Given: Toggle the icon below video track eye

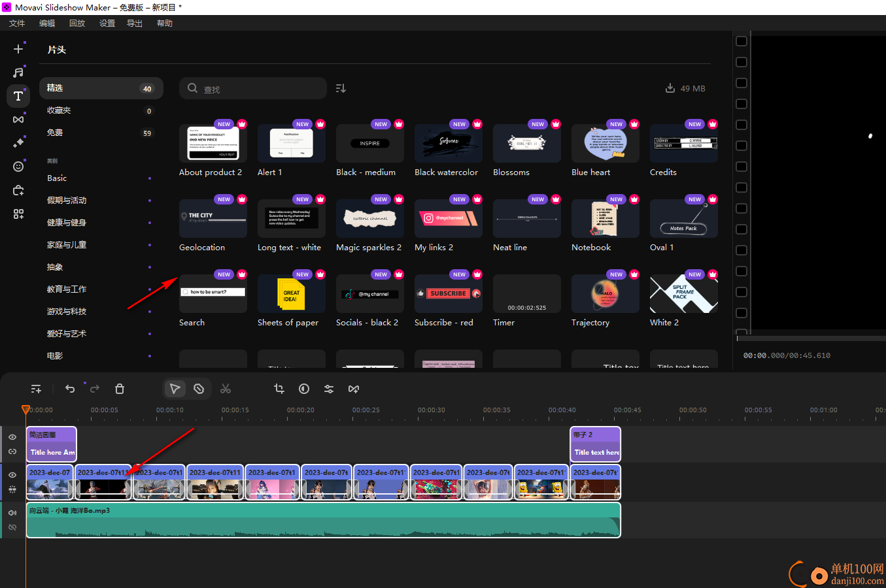Looking at the screenshot, I should pyautogui.click(x=12, y=489).
